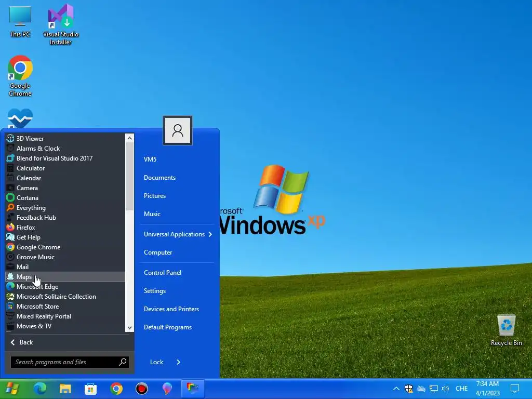Select the Recycle Bin on desktop

pyautogui.click(x=506, y=330)
